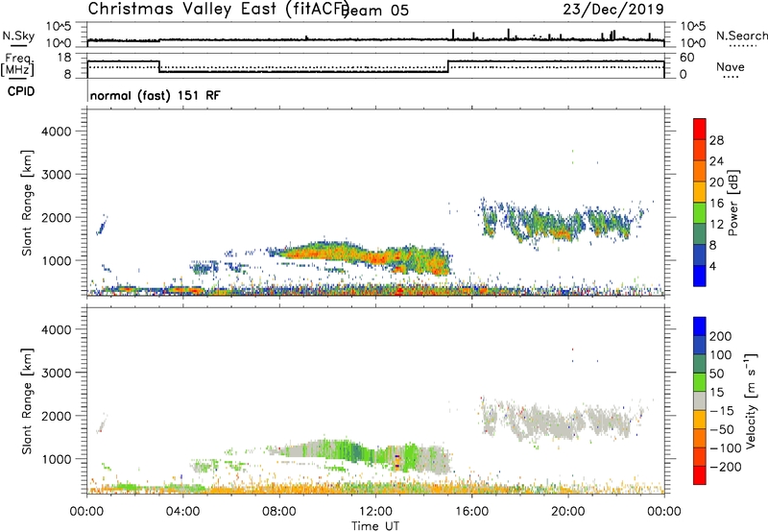This screenshot has height=532, width=768.
Task: Click the 'Time UT' axis label
Action: tap(375, 526)
